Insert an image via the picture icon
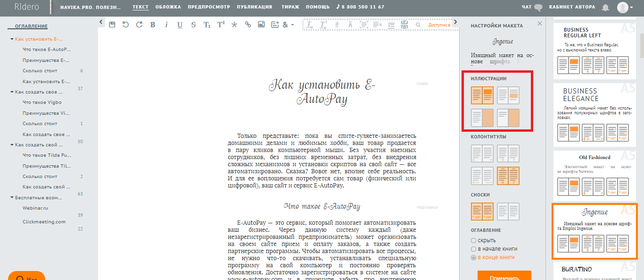 261,25
